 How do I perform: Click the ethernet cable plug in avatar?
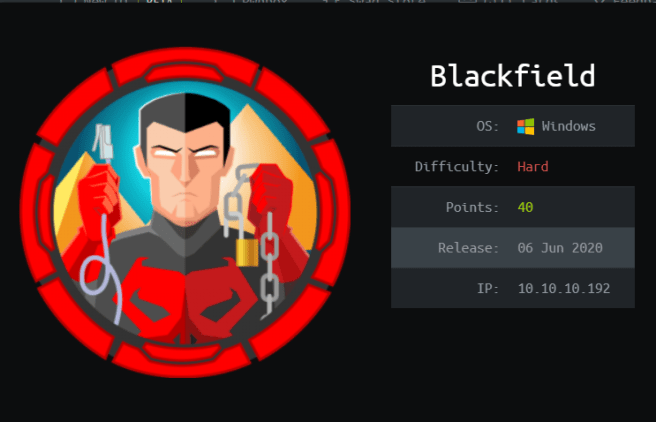[103, 143]
